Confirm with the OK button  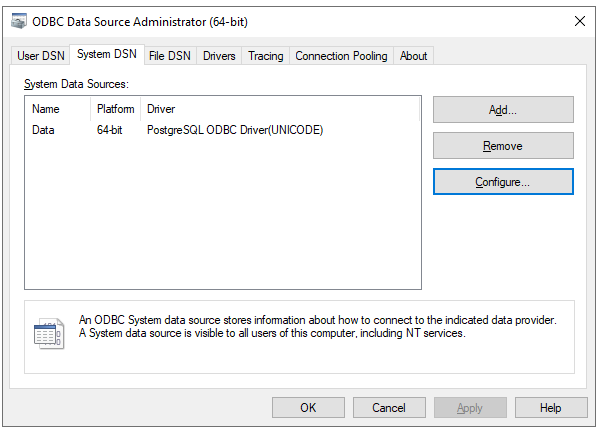tap(308, 407)
